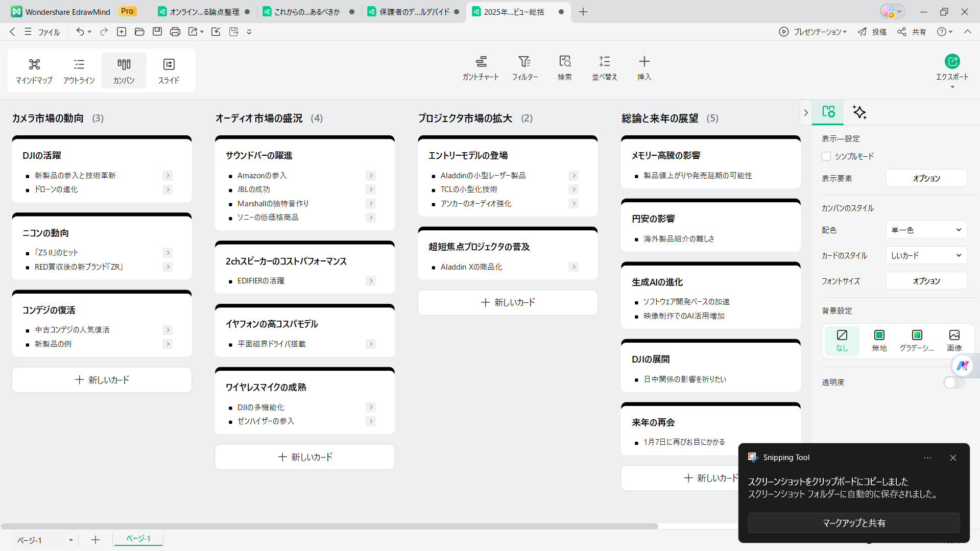Viewport: 980px width, 551px height.
Task: Switch to the ページ-1 tab
Action: pos(137,539)
